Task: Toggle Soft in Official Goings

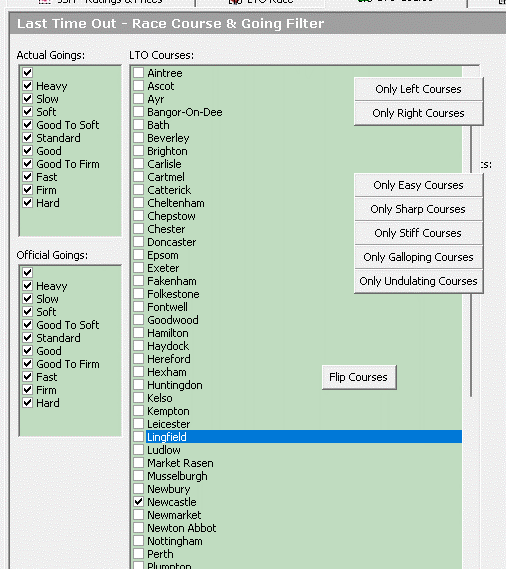Action: click(28, 312)
